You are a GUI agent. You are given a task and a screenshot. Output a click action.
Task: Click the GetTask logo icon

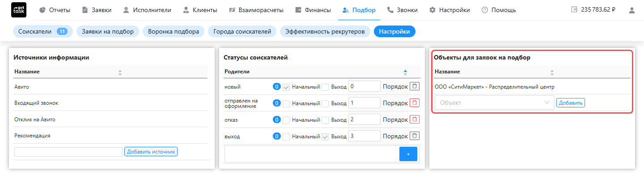[x=18, y=10]
